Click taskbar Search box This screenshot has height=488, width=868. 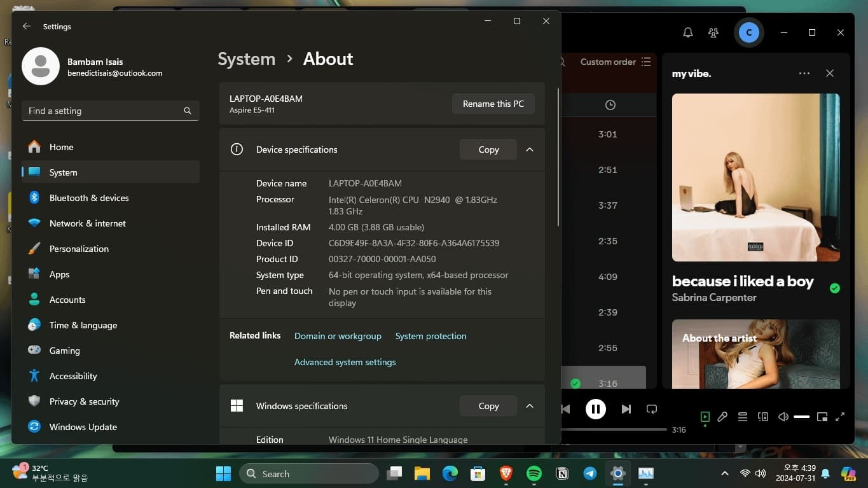point(308,473)
